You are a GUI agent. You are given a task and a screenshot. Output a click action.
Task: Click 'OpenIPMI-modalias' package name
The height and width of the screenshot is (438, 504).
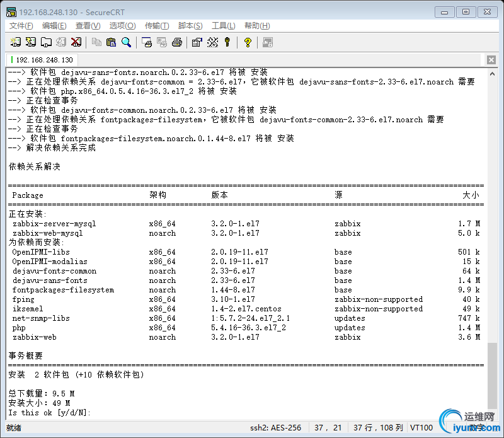[50, 262]
